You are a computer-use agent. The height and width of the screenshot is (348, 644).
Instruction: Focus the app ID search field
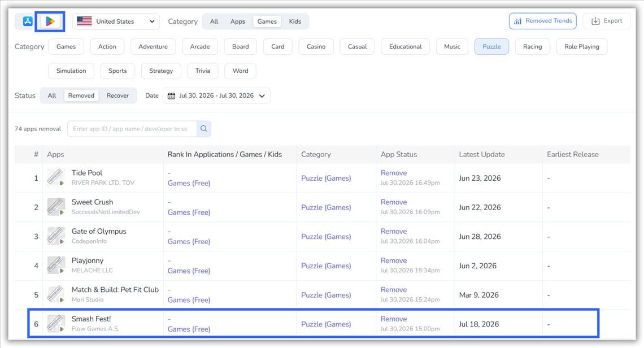click(x=132, y=129)
